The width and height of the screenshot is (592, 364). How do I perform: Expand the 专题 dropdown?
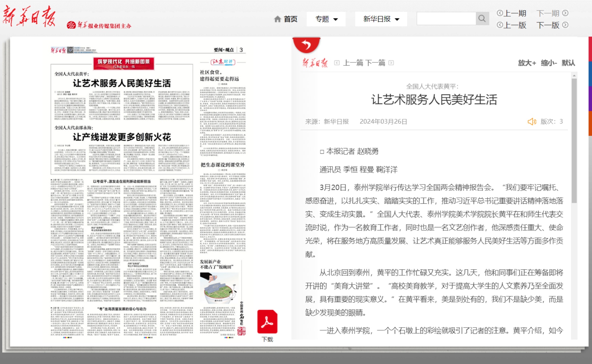pyautogui.click(x=326, y=19)
